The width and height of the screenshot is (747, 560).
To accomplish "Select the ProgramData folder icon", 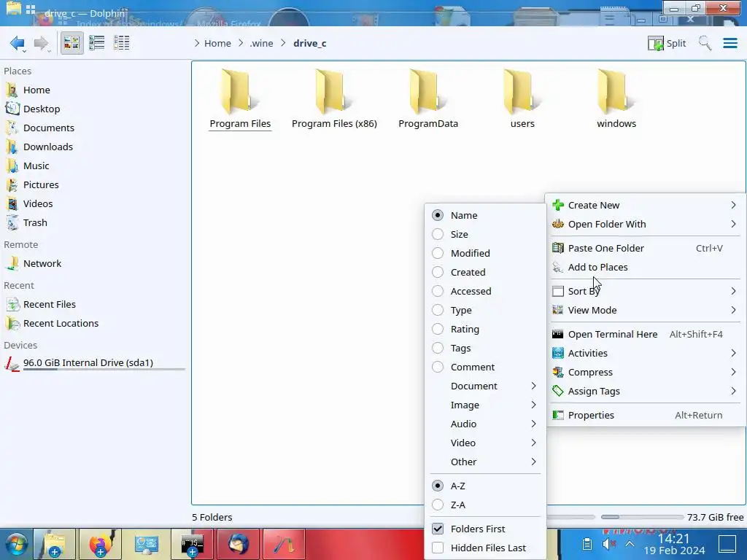I will click(427, 92).
